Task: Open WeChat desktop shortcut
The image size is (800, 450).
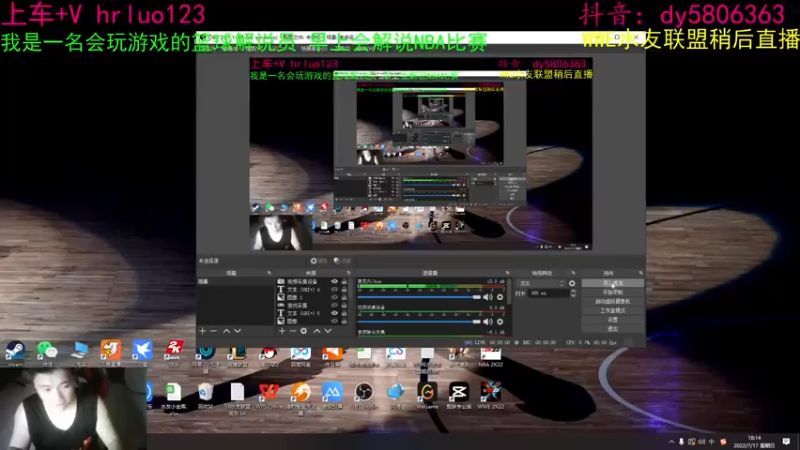Action: (47, 353)
